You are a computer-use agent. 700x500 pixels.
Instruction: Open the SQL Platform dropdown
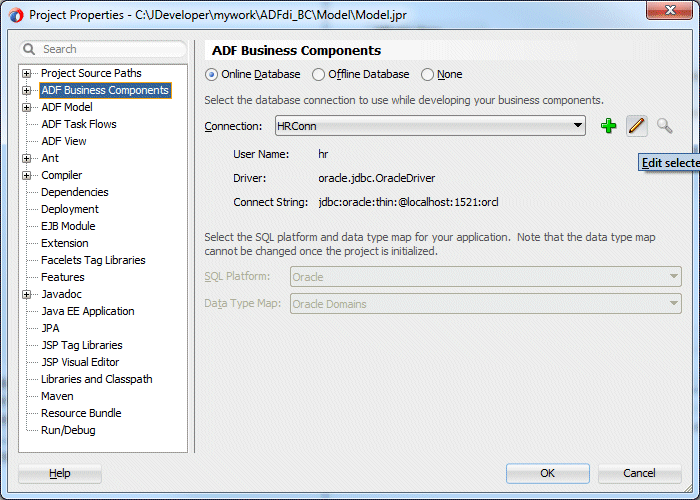pos(486,277)
